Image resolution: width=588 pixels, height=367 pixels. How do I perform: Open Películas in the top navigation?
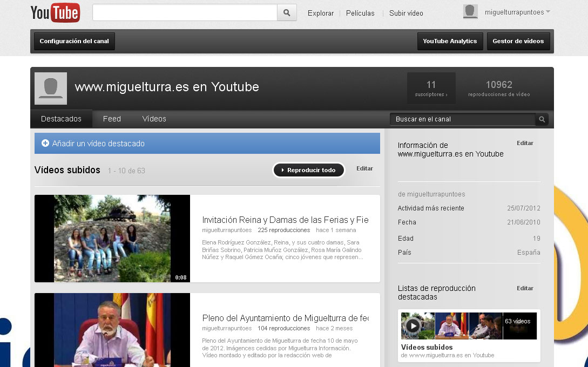point(360,13)
